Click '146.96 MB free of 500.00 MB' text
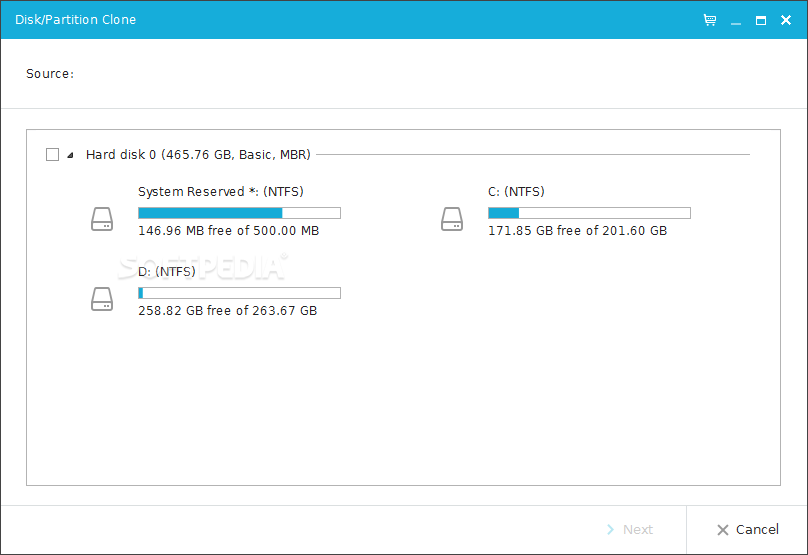808x555 pixels. click(x=229, y=230)
